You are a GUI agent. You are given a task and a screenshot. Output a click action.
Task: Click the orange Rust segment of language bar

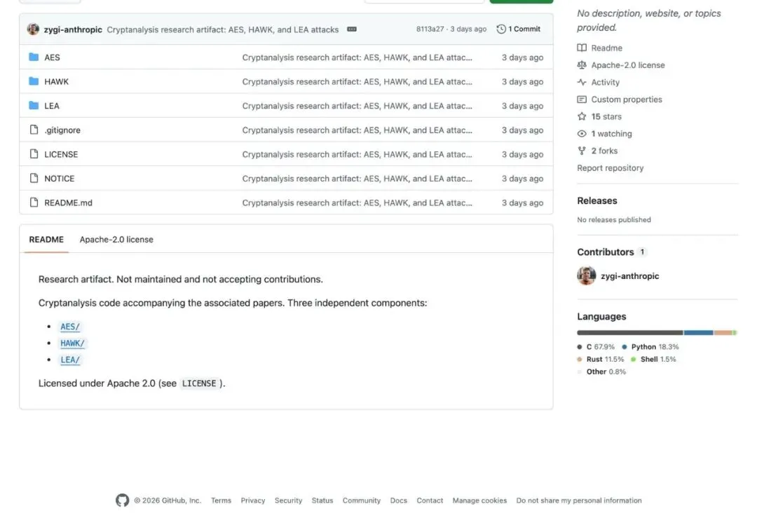(x=723, y=333)
